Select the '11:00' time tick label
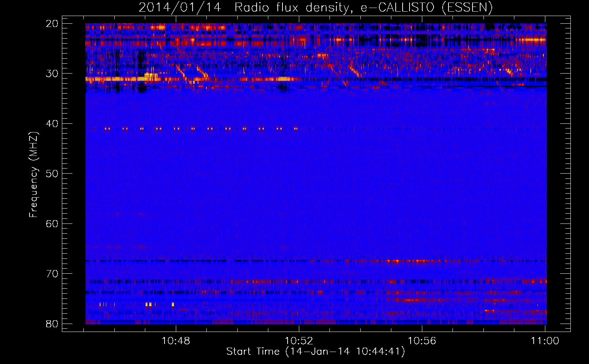Viewport: 589px width, 364px height. point(545,341)
